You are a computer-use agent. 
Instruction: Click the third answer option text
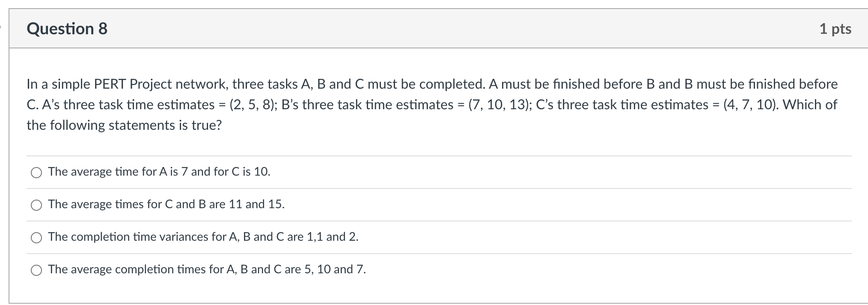point(203,237)
